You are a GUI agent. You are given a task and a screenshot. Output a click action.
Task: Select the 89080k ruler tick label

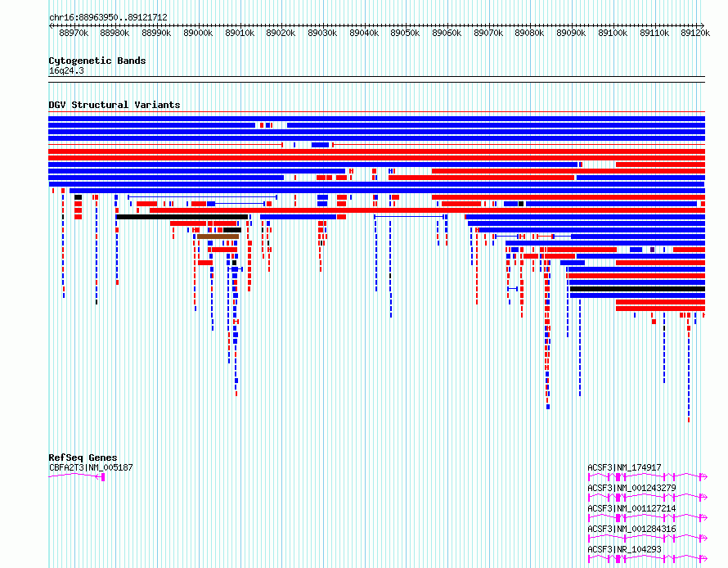click(x=530, y=33)
